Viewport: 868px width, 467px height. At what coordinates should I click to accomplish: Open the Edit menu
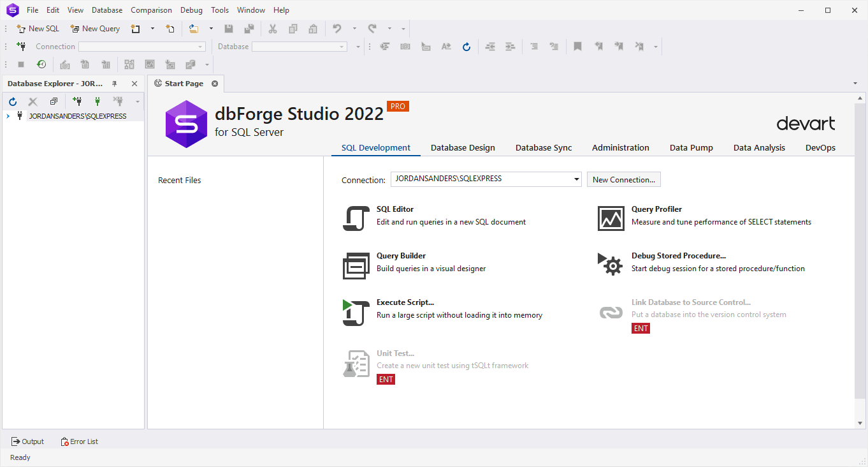(53, 10)
